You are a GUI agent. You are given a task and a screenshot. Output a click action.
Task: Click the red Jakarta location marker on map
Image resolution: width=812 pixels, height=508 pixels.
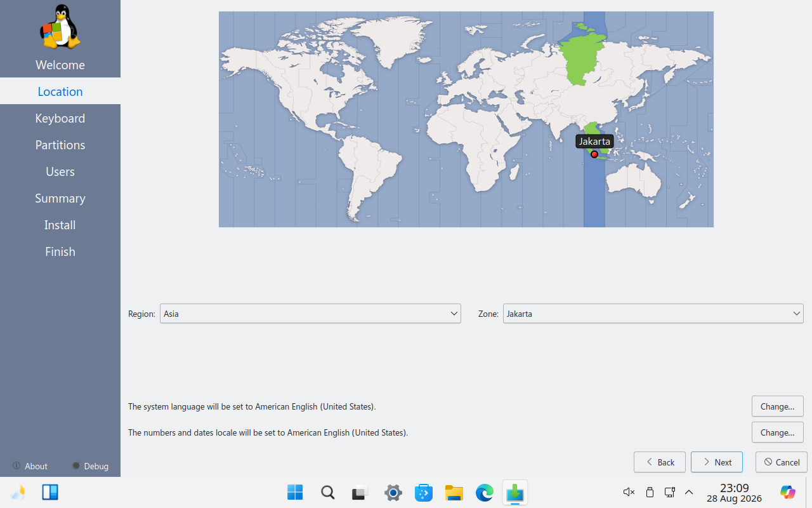click(594, 154)
